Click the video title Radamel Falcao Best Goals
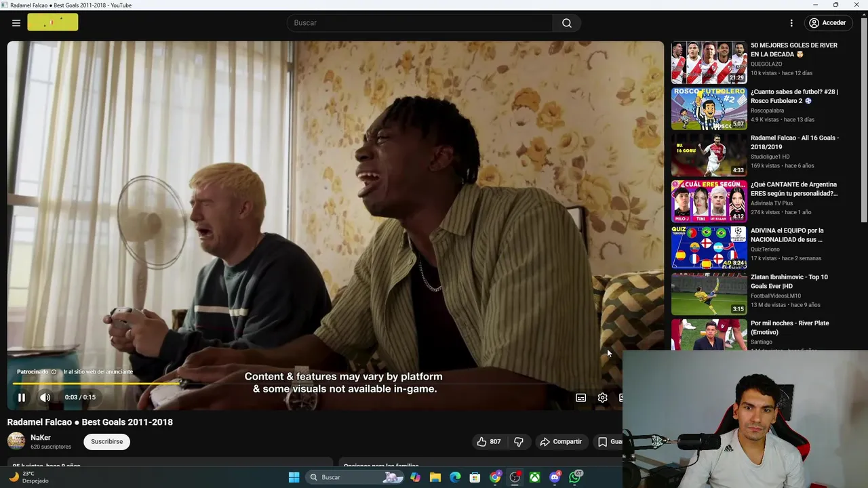The image size is (868, 488). [x=90, y=422]
